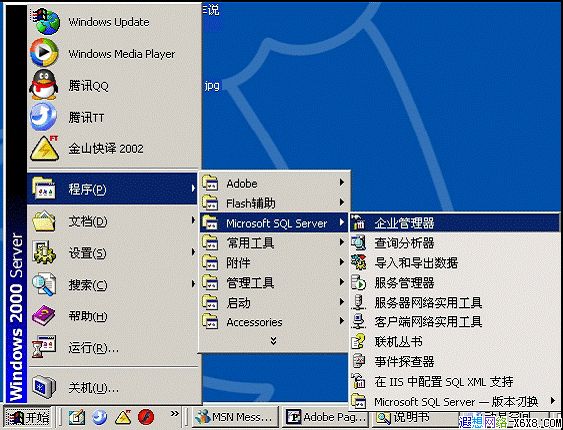The height and width of the screenshot is (430, 563).
Task: Expand the Adobe submenu arrow
Action: click(x=342, y=183)
